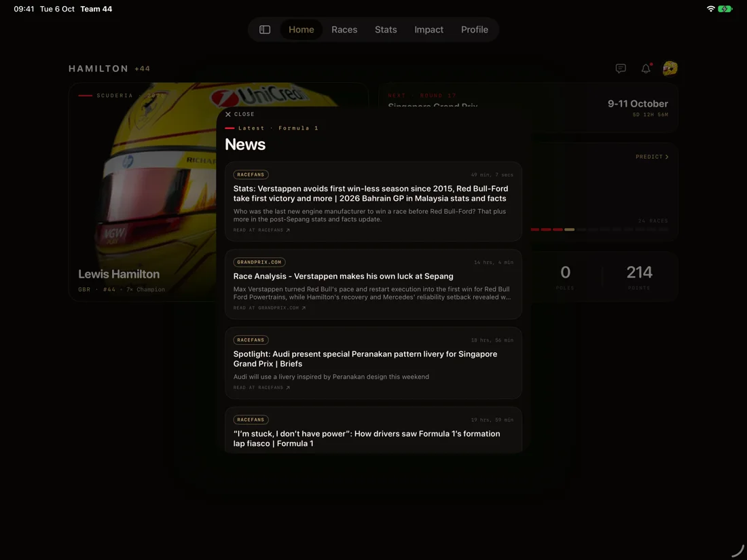Open the Lewis Hamilton helmet card
This screenshot has height=560, width=747.
click(143, 191)
